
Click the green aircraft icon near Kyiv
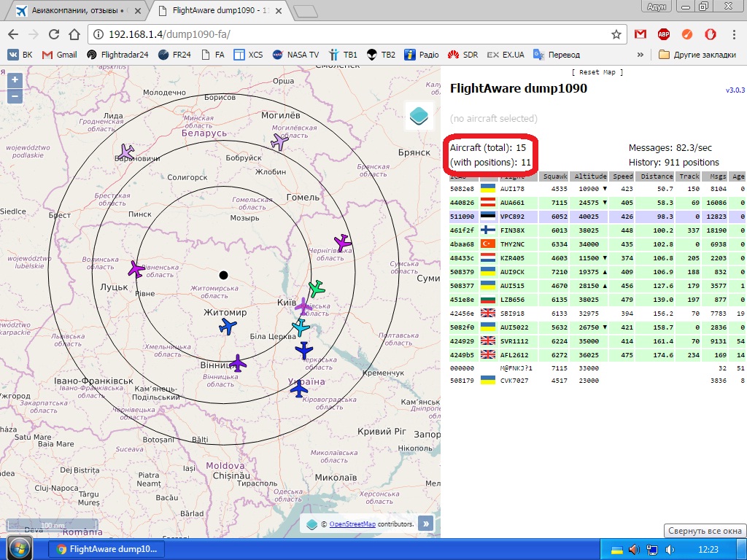[316, 288]
